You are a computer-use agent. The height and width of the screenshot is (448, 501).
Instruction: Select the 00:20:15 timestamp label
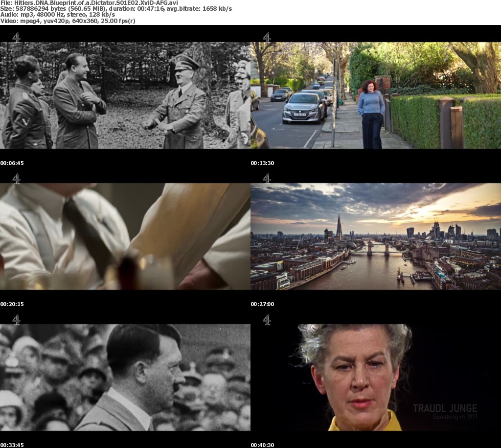click(x=12, y=304)
